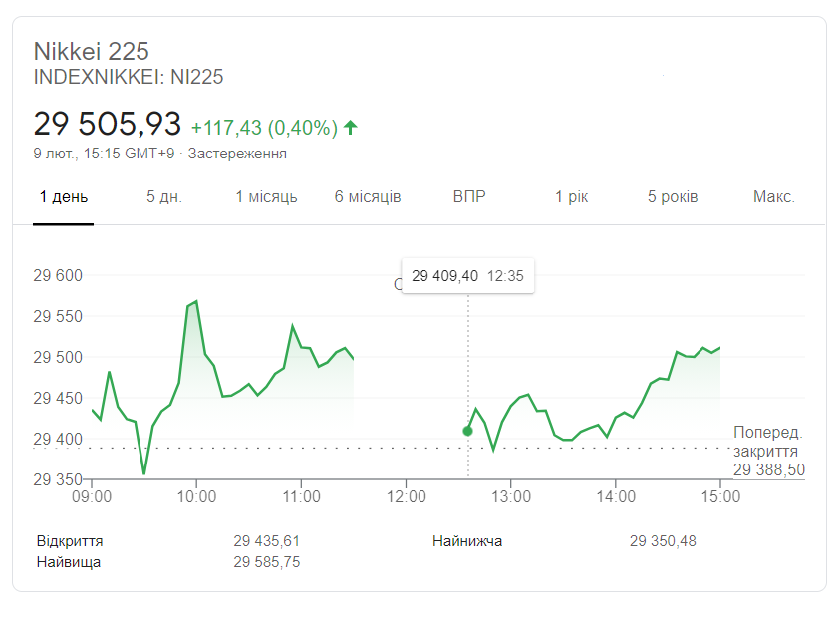Click the 09:00 time axis label

pos(92,496)
